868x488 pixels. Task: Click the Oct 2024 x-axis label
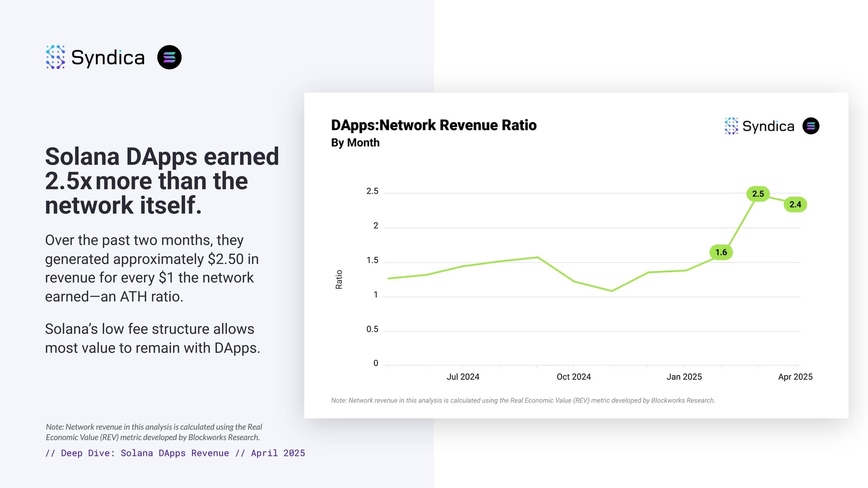[573, 377]
